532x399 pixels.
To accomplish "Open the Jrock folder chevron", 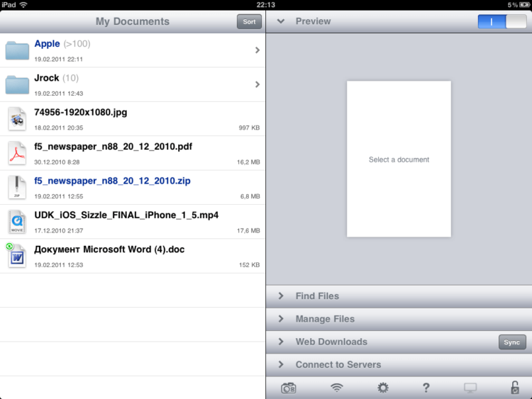I will point(257,84).
